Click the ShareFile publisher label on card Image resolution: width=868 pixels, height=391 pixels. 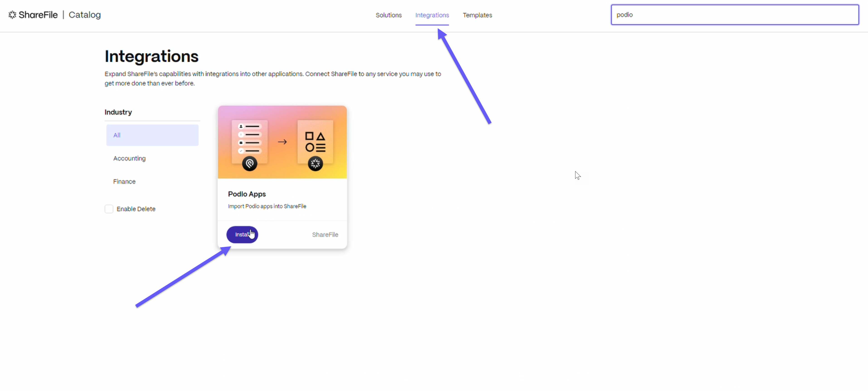point(325,235)
